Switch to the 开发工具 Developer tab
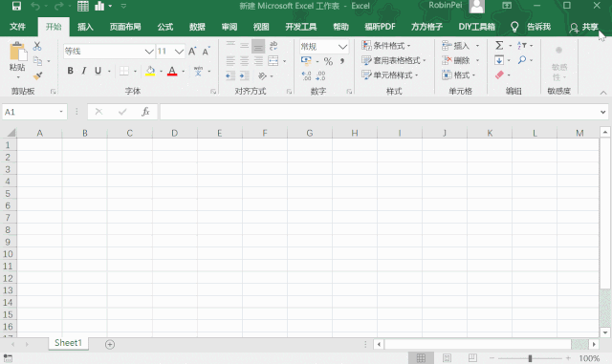 300,27
